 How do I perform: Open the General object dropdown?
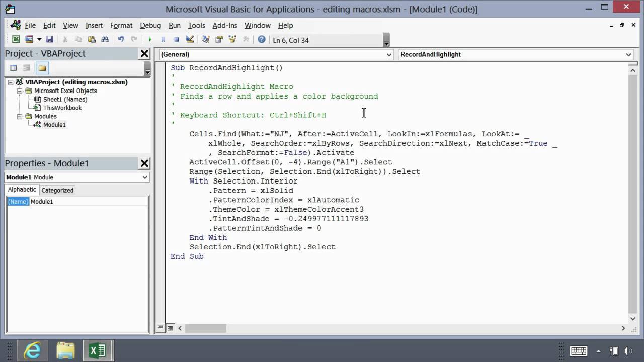[388, 54]
